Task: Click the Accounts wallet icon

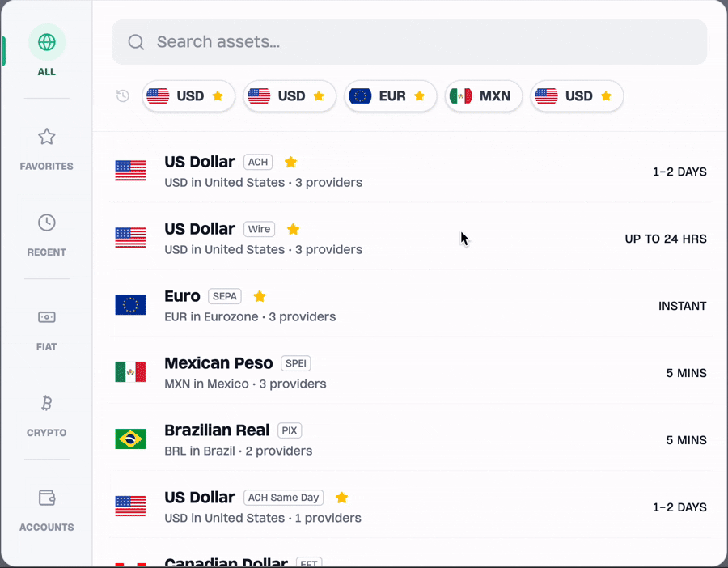Action: (x=47, y=498)
